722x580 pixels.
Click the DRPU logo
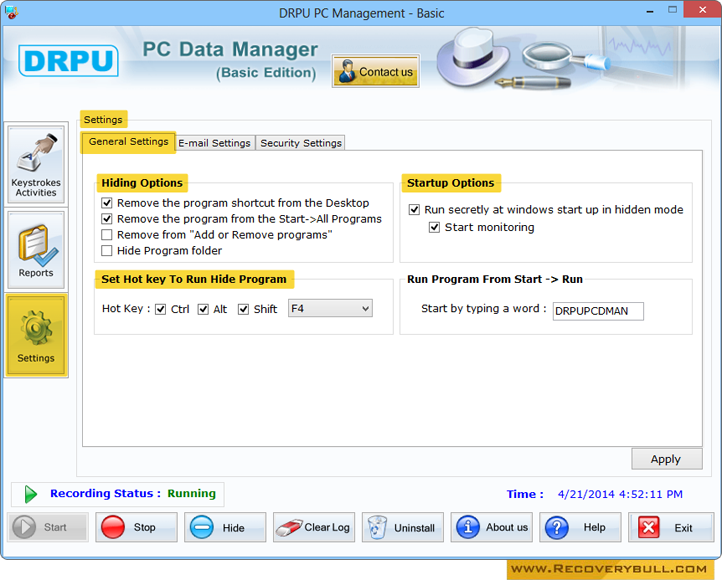click(68, 60)
